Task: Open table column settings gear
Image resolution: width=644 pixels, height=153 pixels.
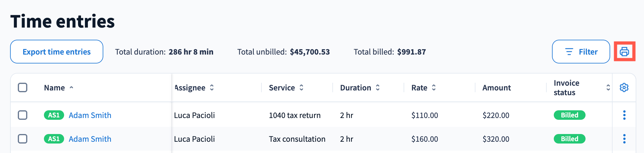Action: click(624, 87)
